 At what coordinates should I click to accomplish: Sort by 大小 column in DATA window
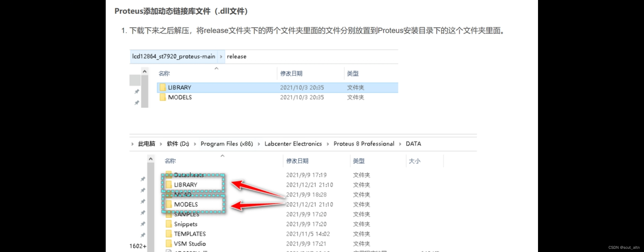point(415,161)
